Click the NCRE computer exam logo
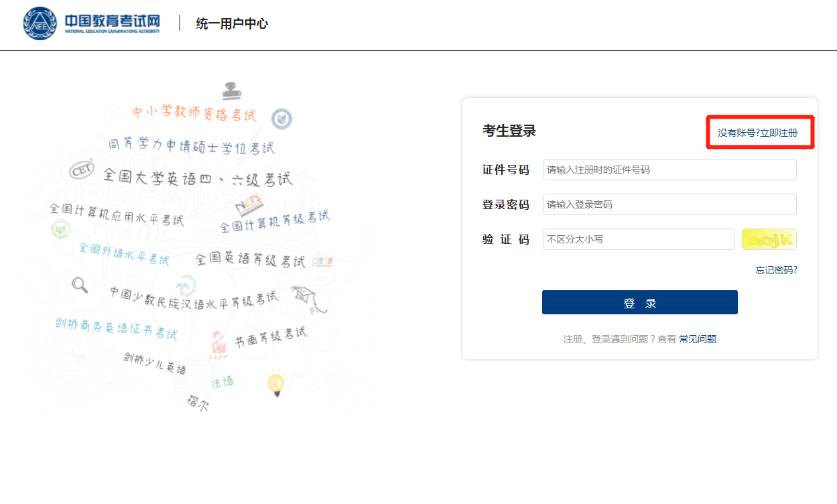The width and height of the screenshot is (837, 504). [x=248, y=206]
